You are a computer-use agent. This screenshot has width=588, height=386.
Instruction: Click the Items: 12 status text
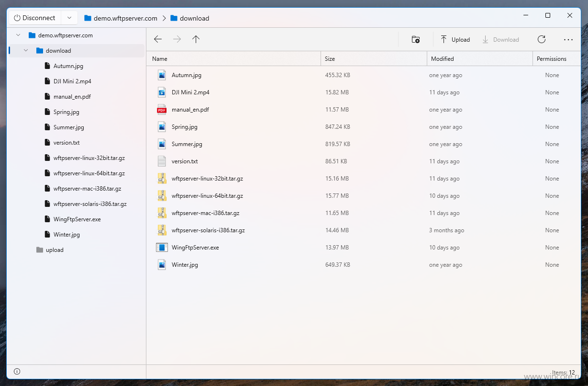click(564, 373)
